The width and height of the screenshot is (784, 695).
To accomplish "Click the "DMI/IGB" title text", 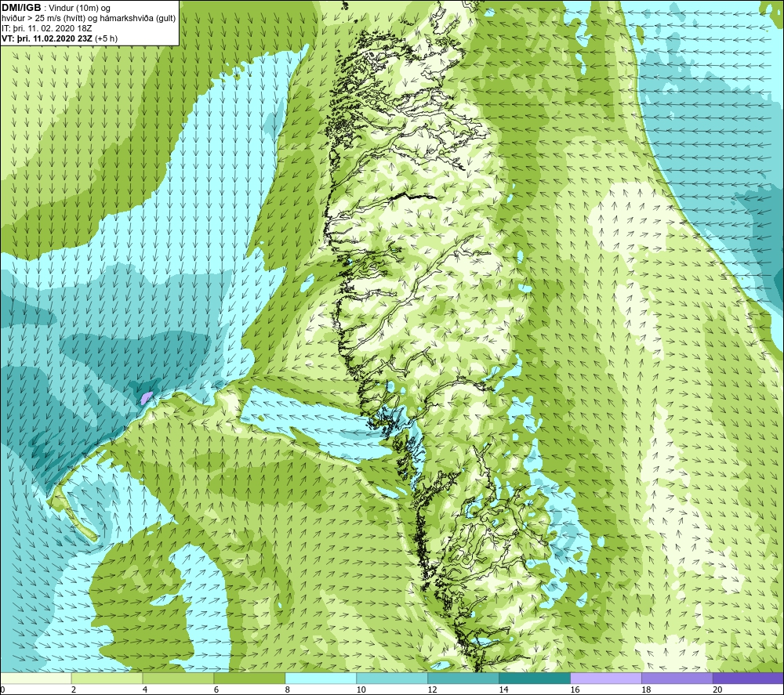I will click(21, 8).
